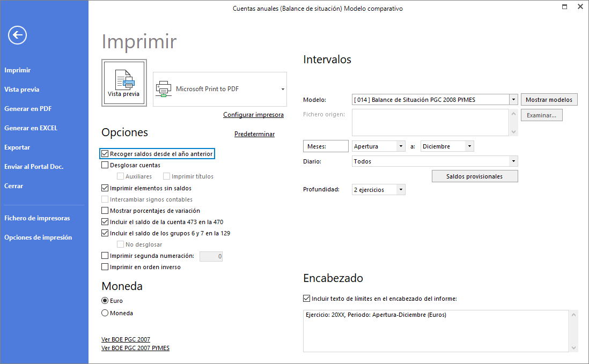Open the Apertura start month dropdown
The width and height of the screenshot is (589, 364).
[401, 146]
